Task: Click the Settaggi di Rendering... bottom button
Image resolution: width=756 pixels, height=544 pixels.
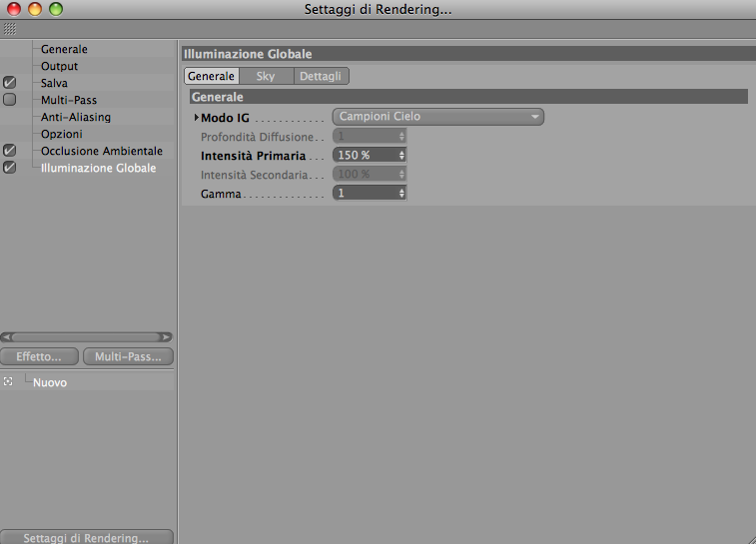Action: click(86, 537)
